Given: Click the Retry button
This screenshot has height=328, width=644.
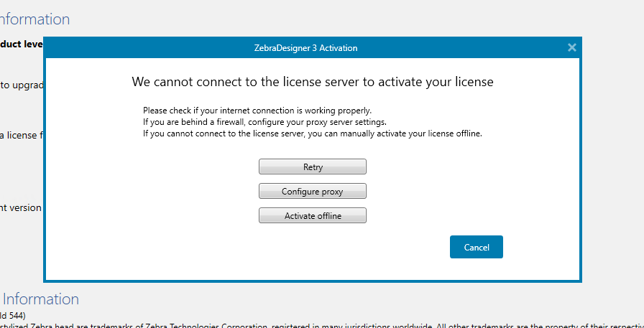Looking at the screenshot, I should coord(313,167).
